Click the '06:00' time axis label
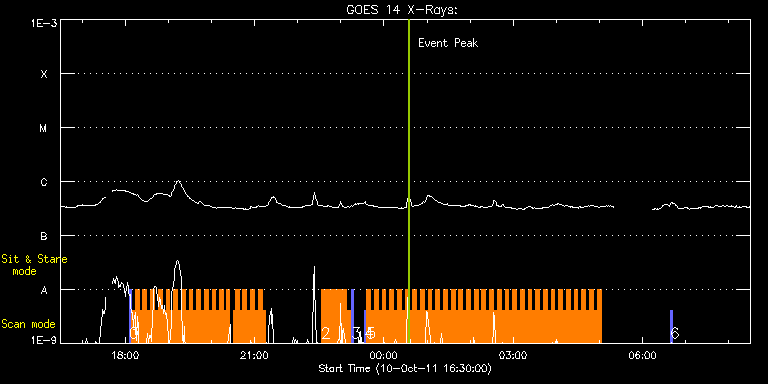Viewport: 768px width, 384px height. point(642,355)
